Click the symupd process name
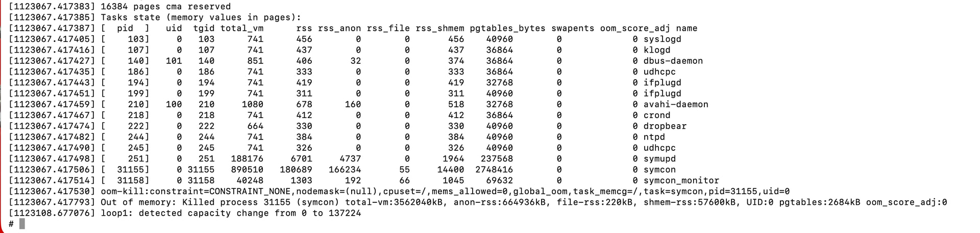 [659, 159]
